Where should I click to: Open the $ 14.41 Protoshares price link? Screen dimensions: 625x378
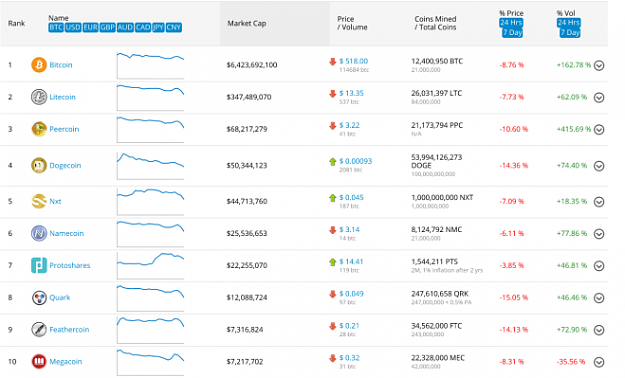click(x=351, y=262)
